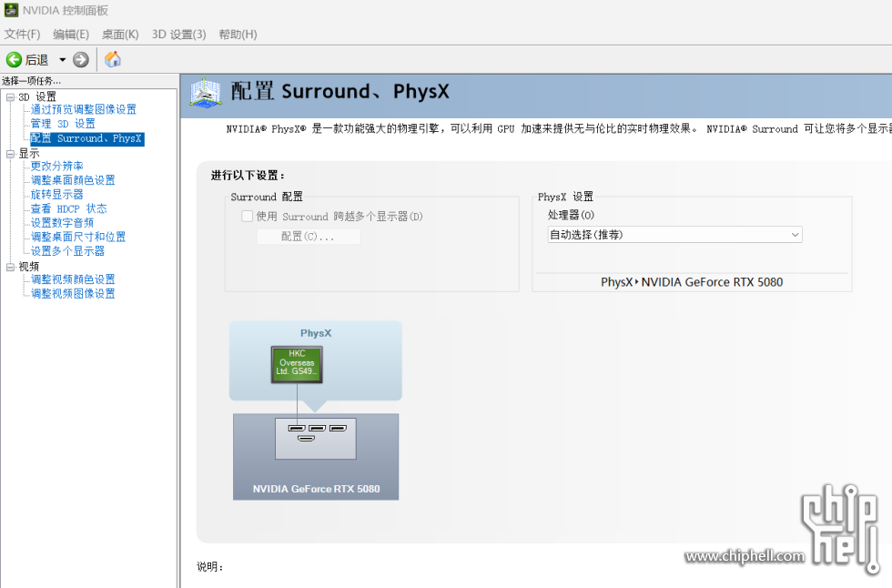This screenshot has width=892, height=588.
Task: Click the Forward arrow icon
Action: coord(81,60)
